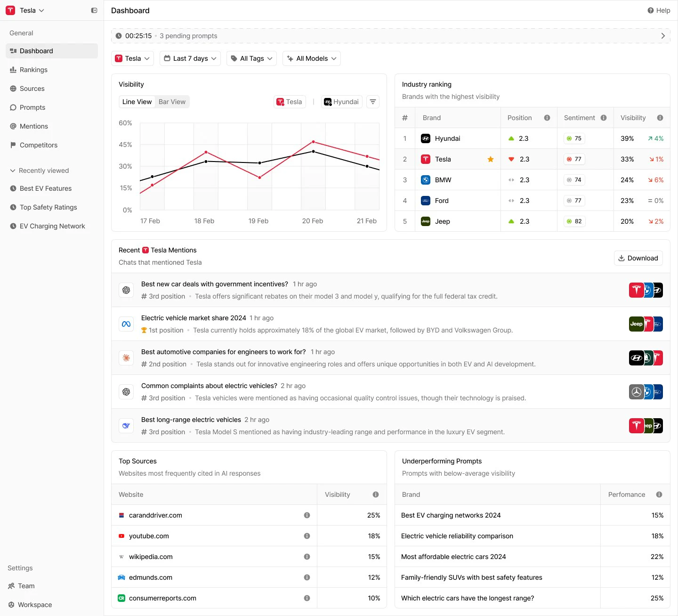Click the Claude icon on engineers mention

point(126,358)
